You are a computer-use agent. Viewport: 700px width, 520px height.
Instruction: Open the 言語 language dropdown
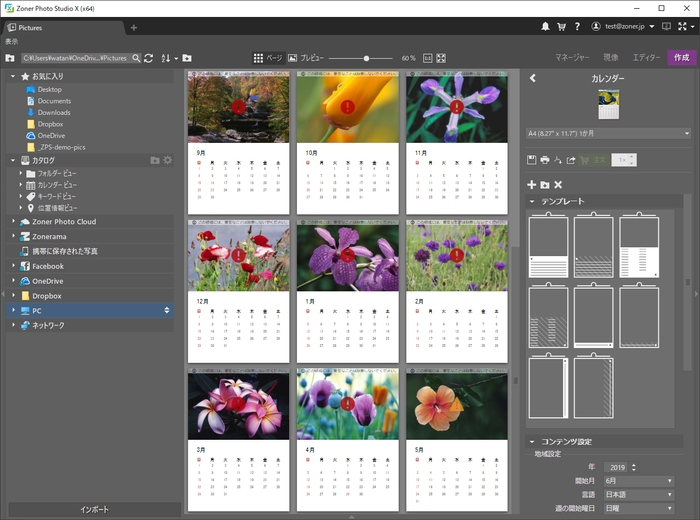coord(640,495)
